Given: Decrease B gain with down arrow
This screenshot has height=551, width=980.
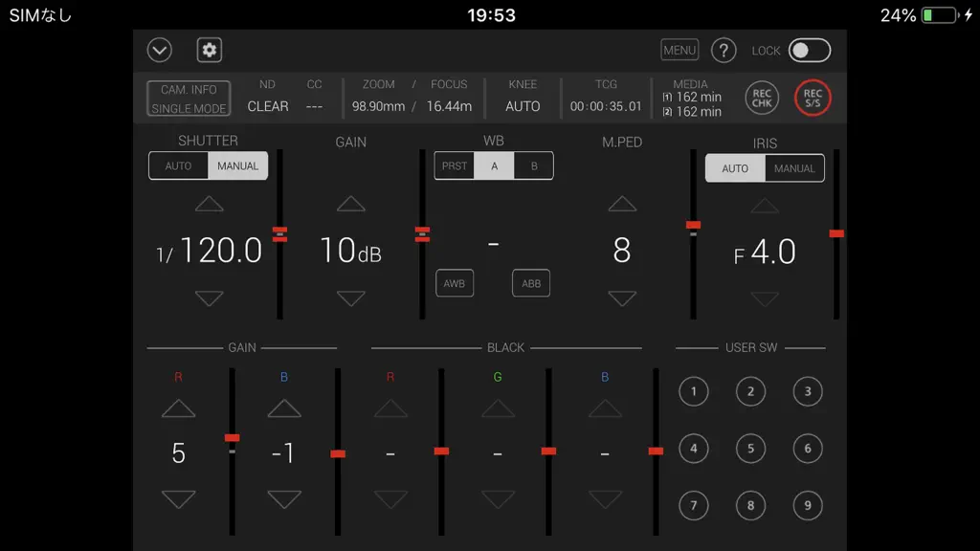Looking at the screenshot, I should 284,499.
